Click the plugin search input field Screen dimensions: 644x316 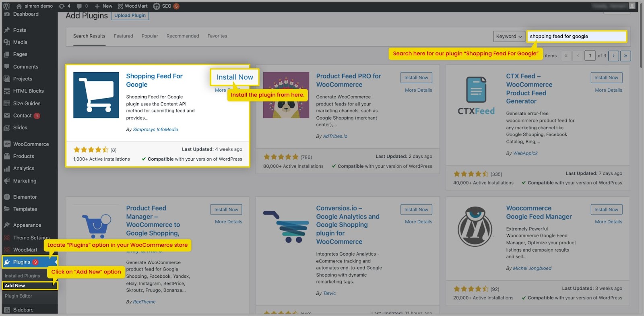[577, 36]
